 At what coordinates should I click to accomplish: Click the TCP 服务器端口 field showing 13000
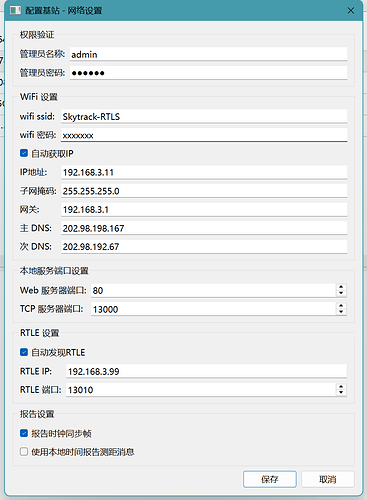coord(213,309)
